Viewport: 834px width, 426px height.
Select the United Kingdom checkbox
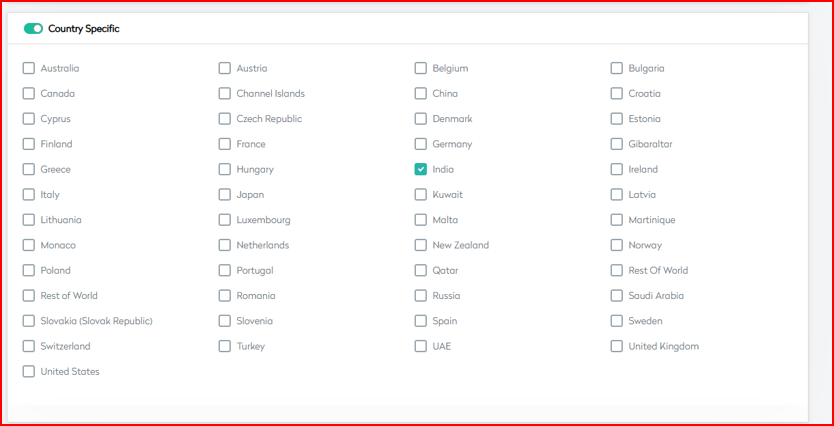point(617,347)
